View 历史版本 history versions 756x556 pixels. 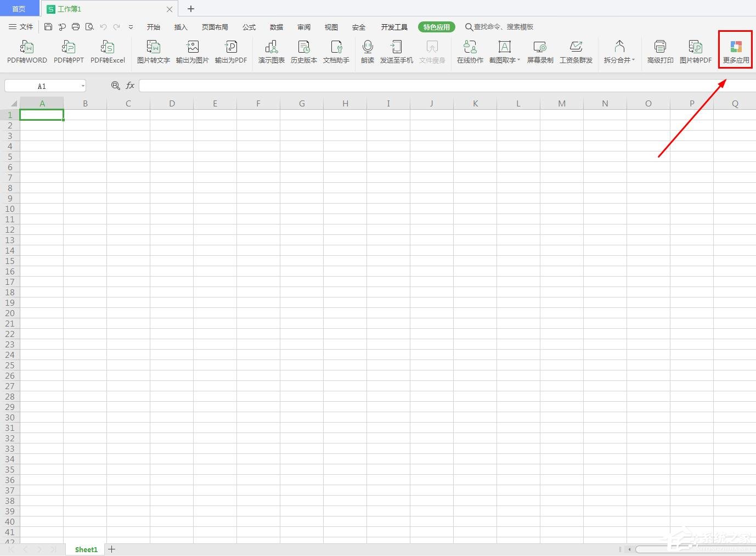click(x=304, y=52)
